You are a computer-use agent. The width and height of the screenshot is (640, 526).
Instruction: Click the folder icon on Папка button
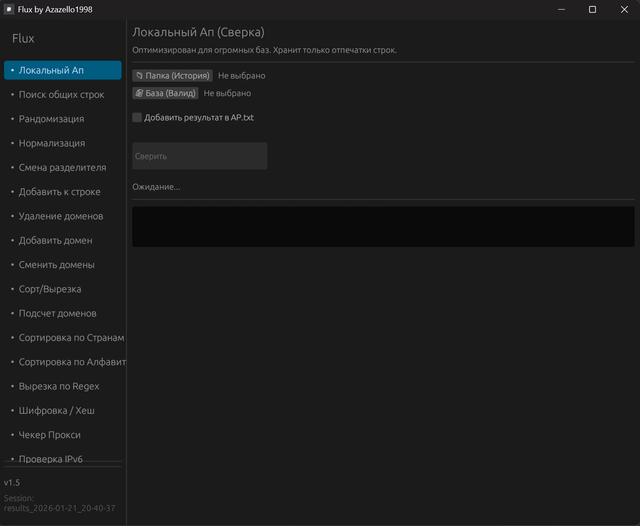tap(140, 75)
